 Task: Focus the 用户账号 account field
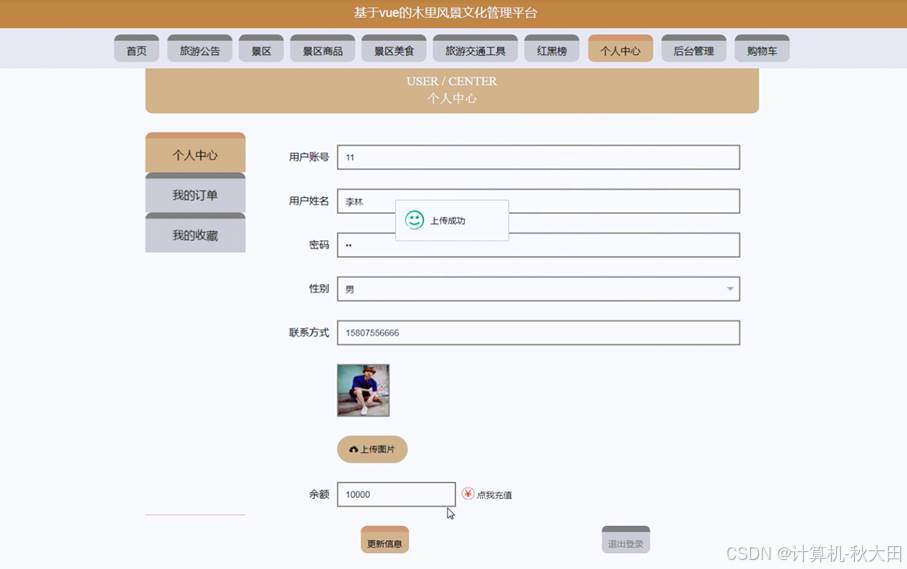pos(539,157)
